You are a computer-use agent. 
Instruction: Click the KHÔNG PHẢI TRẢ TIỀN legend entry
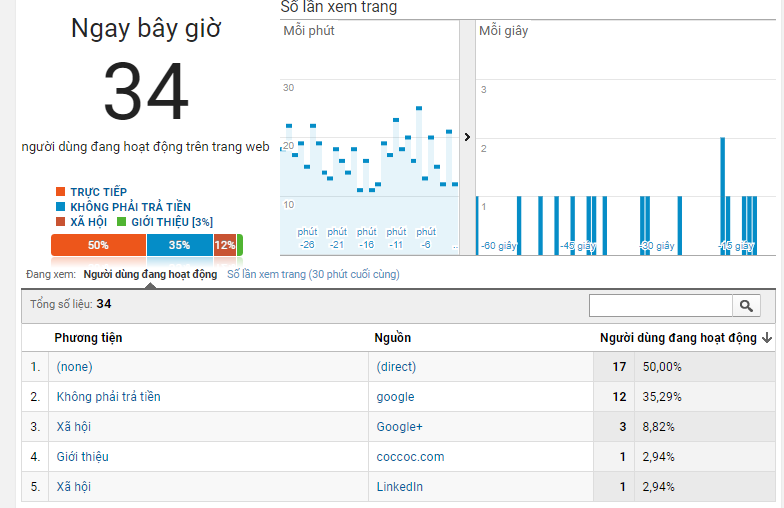pyautogui.click(x=123, y=206)
